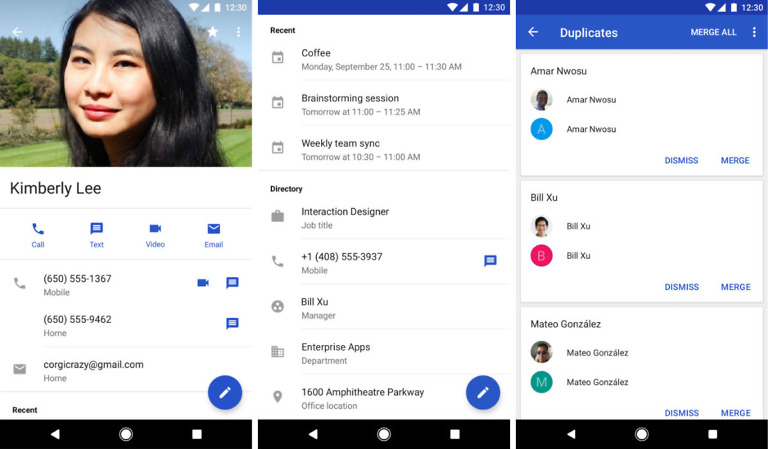Screen dimensions: 768x449
Task: Merge the Bill Xu duplicate contacts
Action: click(735, 286)
